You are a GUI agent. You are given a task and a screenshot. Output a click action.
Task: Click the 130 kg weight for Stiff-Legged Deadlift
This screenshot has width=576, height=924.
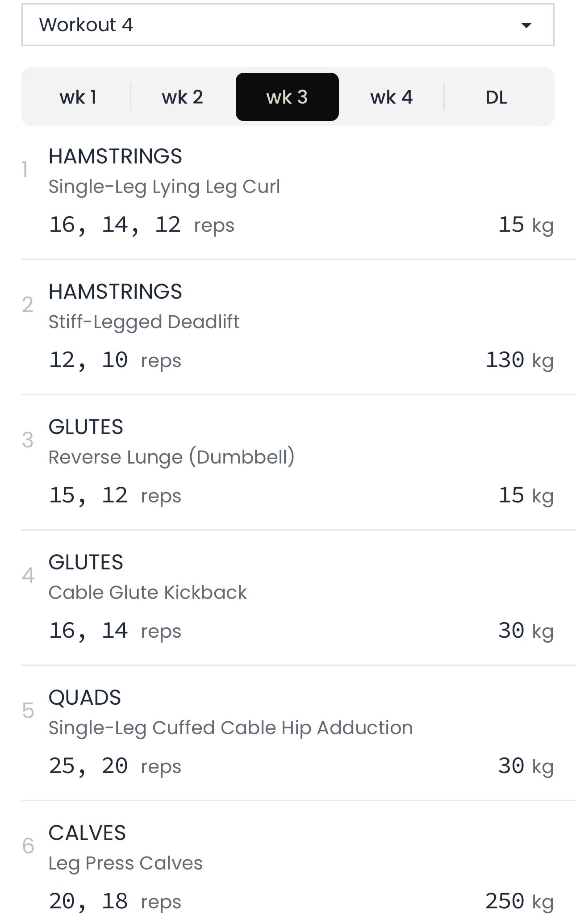tap(519, 360)
